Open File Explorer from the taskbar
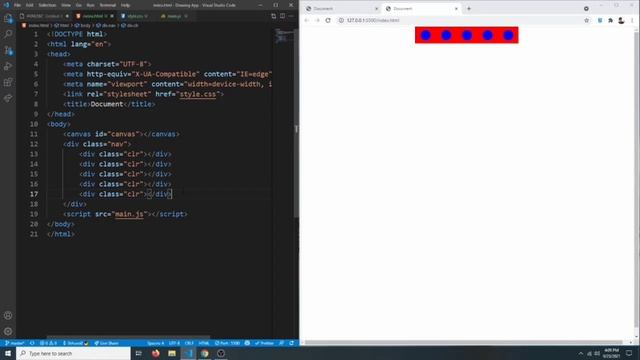 172,353
